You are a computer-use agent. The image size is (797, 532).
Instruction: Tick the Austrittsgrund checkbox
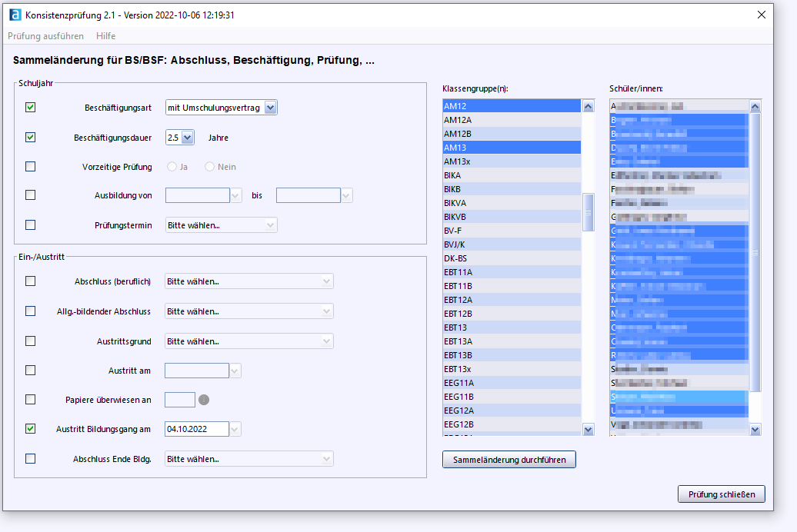click(31, 341)
